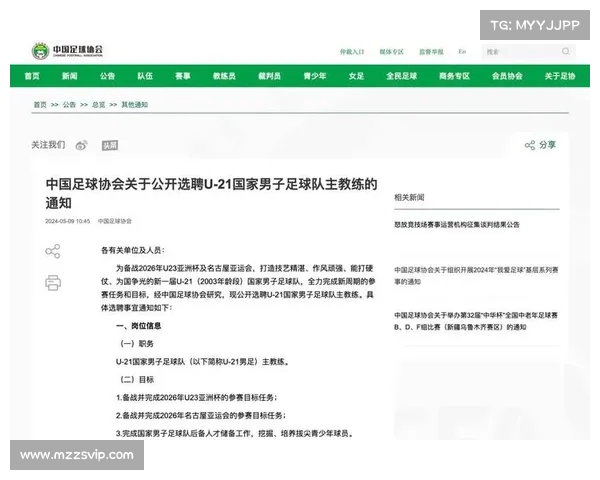Select the 全民足球 menu item
This screenshot has height=480, width=600.
pos(402,76)
